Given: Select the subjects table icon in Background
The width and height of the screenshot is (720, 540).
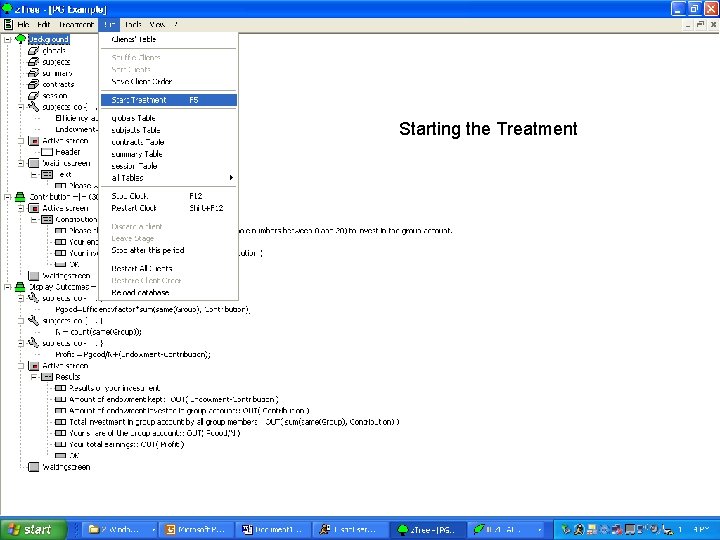Looking at the screenshot, I should point(33,62).
